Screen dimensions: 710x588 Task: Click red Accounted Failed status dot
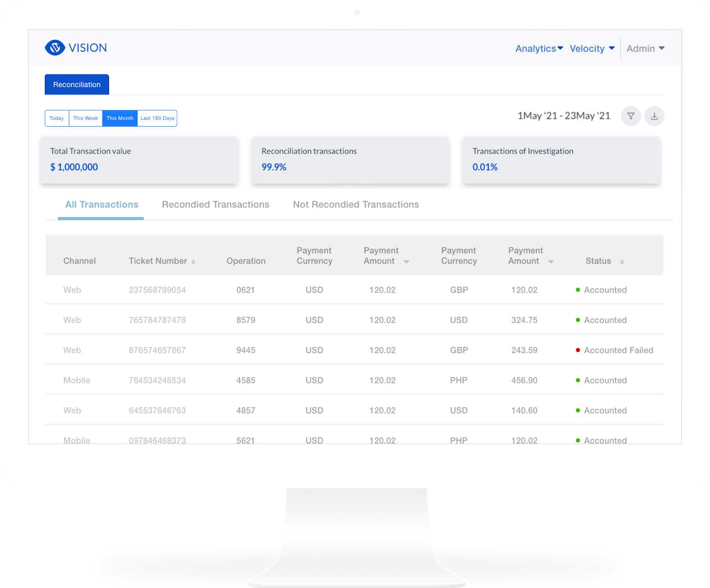(x=578, y=350)
